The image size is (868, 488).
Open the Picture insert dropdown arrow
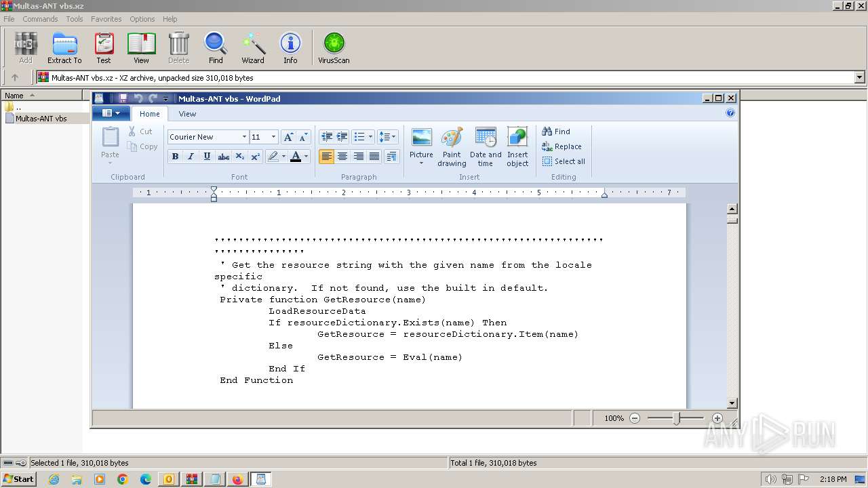tap(421, 163)
